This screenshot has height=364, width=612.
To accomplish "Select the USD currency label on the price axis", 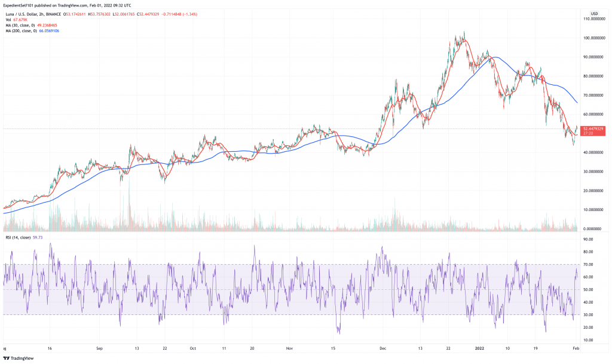I will [x=594, y=13].
